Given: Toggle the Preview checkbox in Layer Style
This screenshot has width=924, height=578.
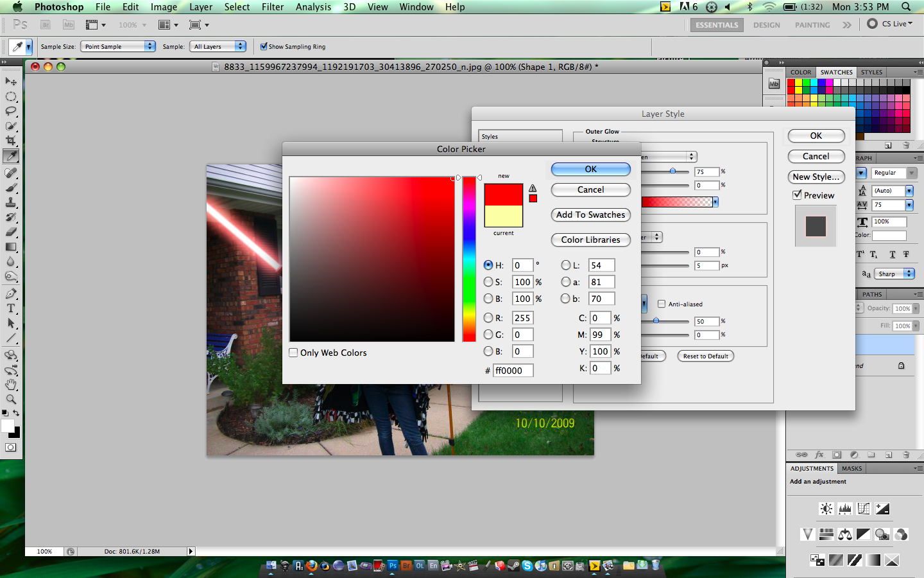Looking at the screenshot, I should click(797, 195).
